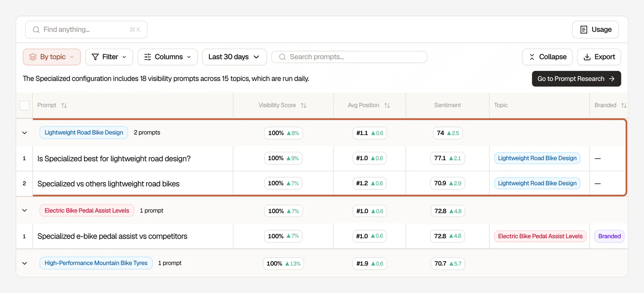The width and height of the screenshot is (644, 293).
Task: Collapse the Electric Bike Pedal Assist Levels group
Action: [x=25, y=210]
